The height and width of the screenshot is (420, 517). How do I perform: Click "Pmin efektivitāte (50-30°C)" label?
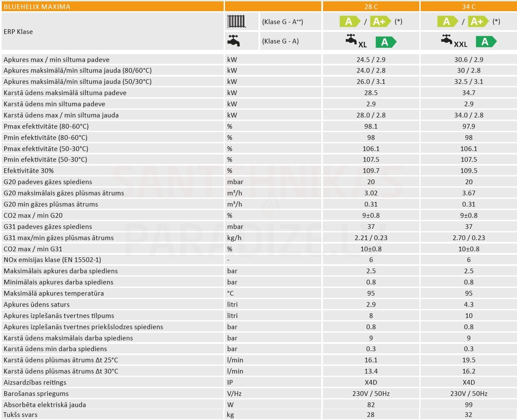click(45, 160)
